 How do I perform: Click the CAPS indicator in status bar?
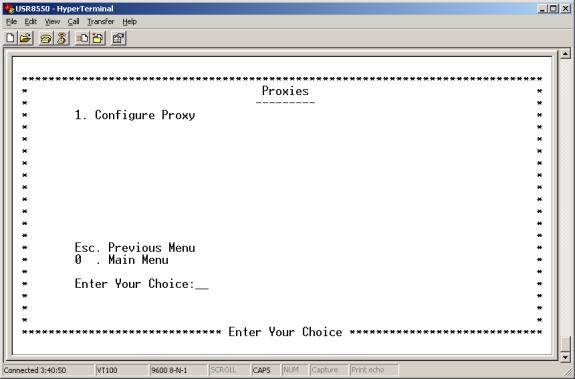(x=261, y=370)
